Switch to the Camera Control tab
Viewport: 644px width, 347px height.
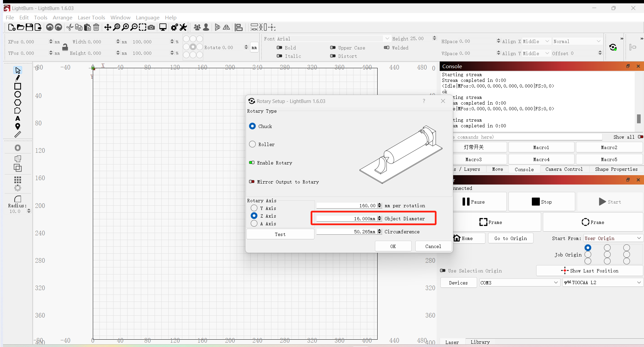[x=564, y=169]
